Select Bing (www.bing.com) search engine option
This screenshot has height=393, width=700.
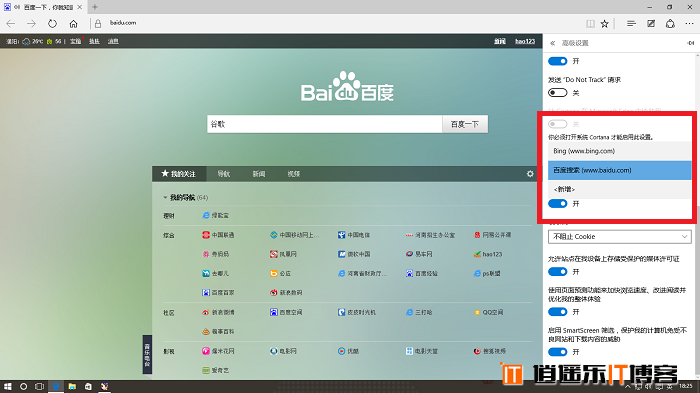(x=620, y=151)
